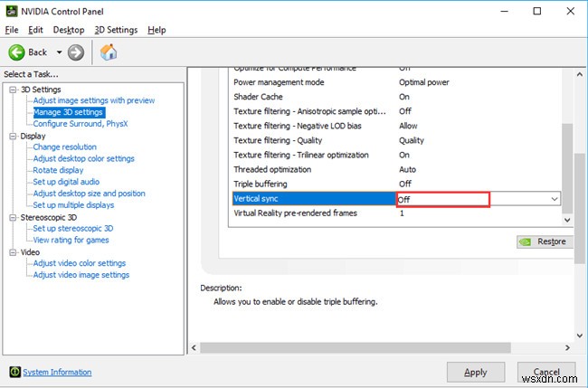Viewport: 588px width, 388px height.
Task: Collapse the Display tree node
Action: point(14,136)
